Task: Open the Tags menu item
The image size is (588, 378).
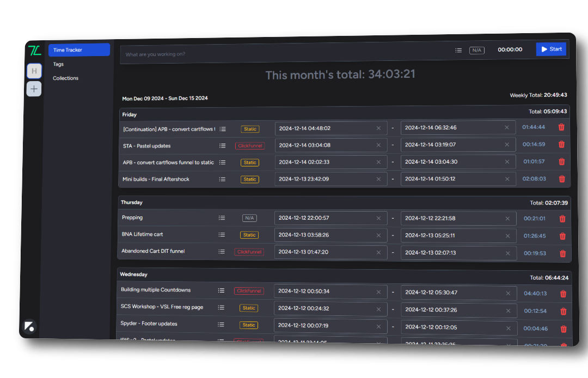Action: pyautogui.click(x=58, y=64)
